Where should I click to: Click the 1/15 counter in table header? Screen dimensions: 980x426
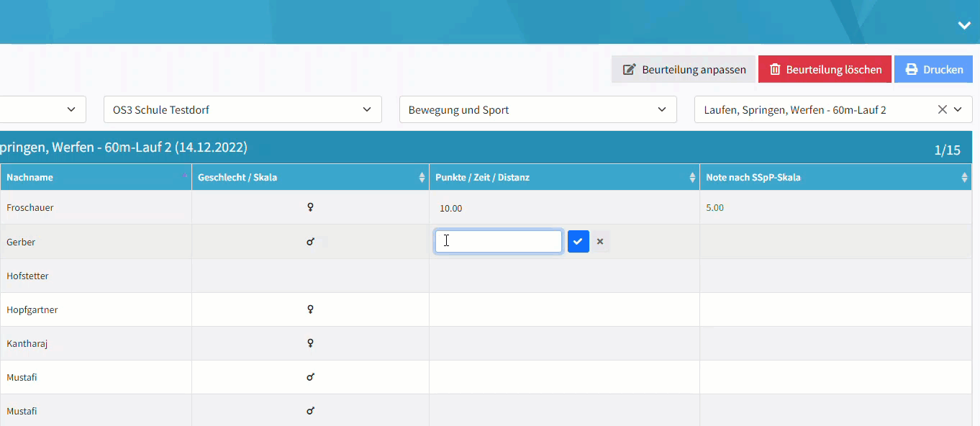click(x=947, y=150)
